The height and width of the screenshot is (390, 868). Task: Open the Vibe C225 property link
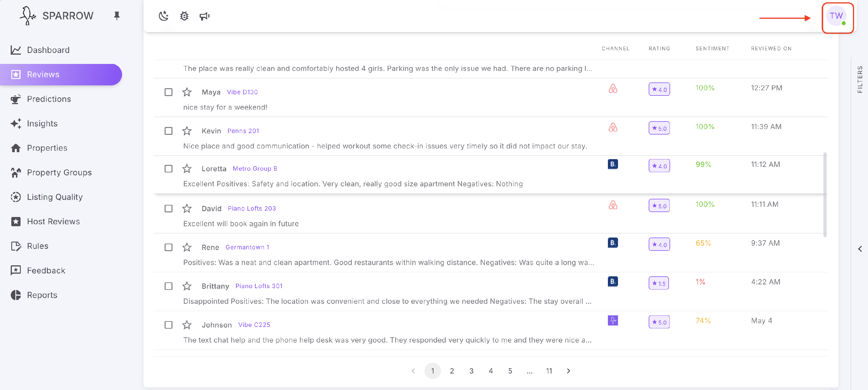tap(254, 325)
